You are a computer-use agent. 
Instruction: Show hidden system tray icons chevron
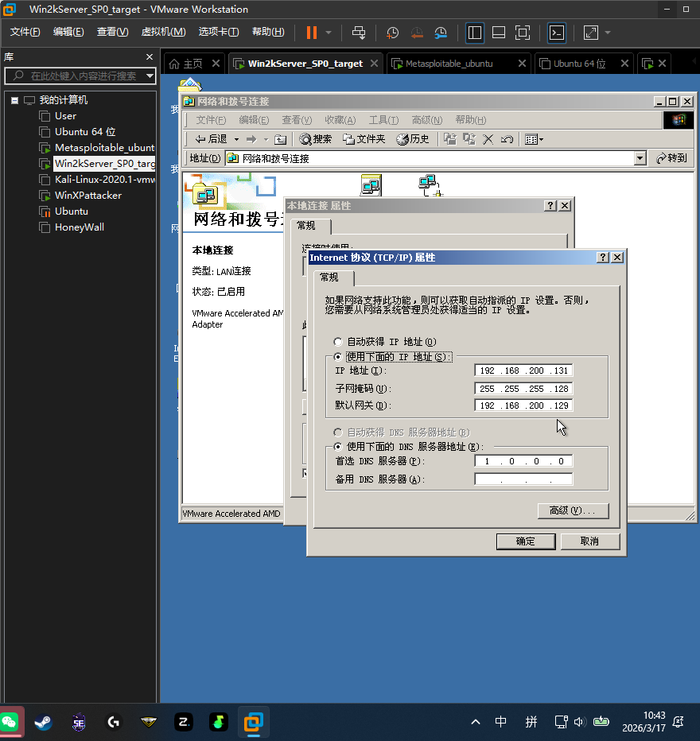click(476, 722)
